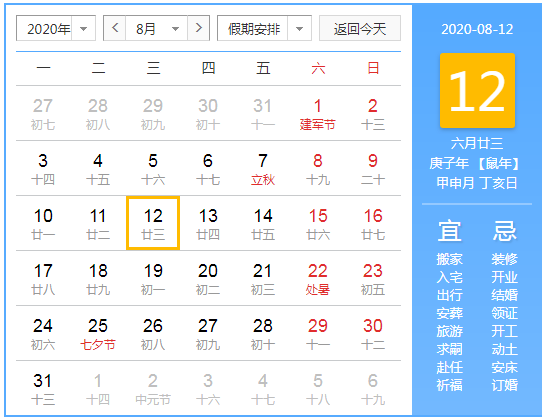
Task: Open the 2020年 year dropdown
Action: [56, 28]
